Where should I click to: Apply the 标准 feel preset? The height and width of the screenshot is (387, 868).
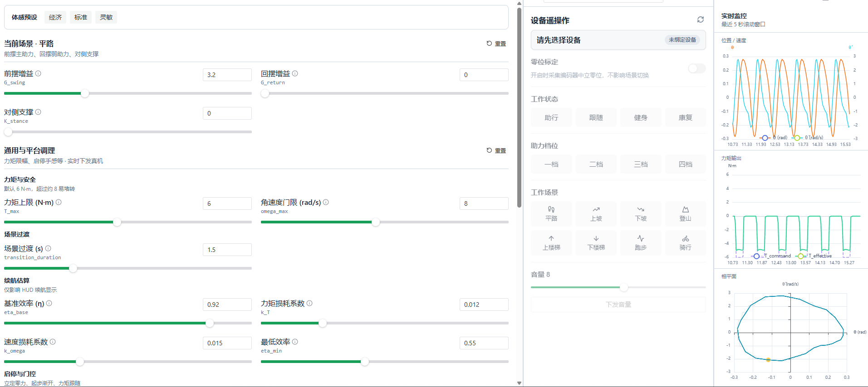click(x=81, y=17)
